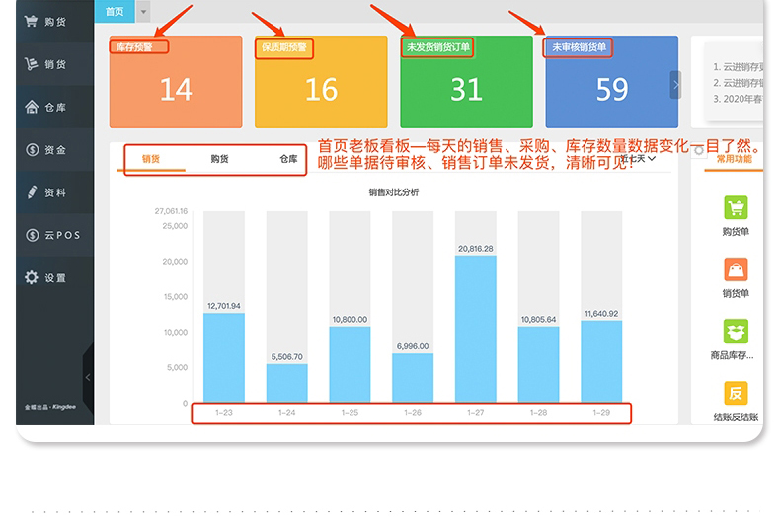Expand the next cards arrow beside 59 tile
Viewport: 780px width, 532px height.
tap(675, 85)
